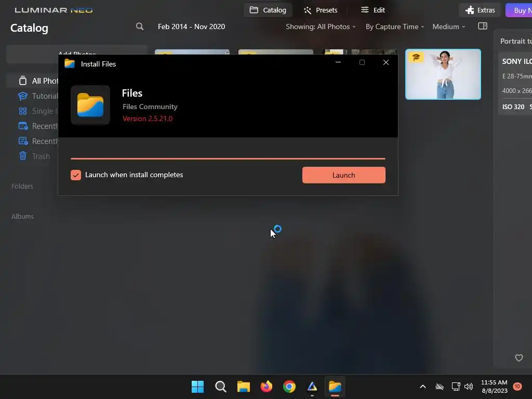This screenshot has width=532, height=399.
Task: Click the Feb 2014 - Nov 2020 date range
Action: (191, 26)
